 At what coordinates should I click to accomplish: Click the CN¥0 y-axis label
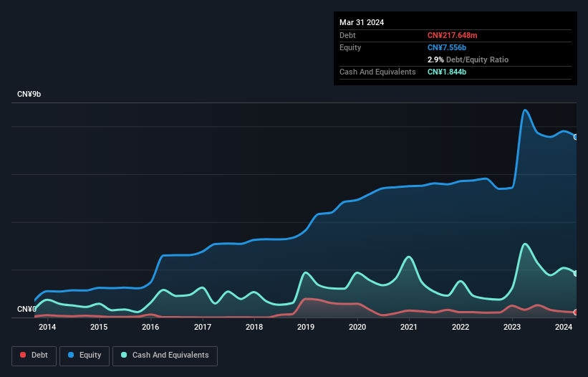pyautogui.click(x=26, y=309)
